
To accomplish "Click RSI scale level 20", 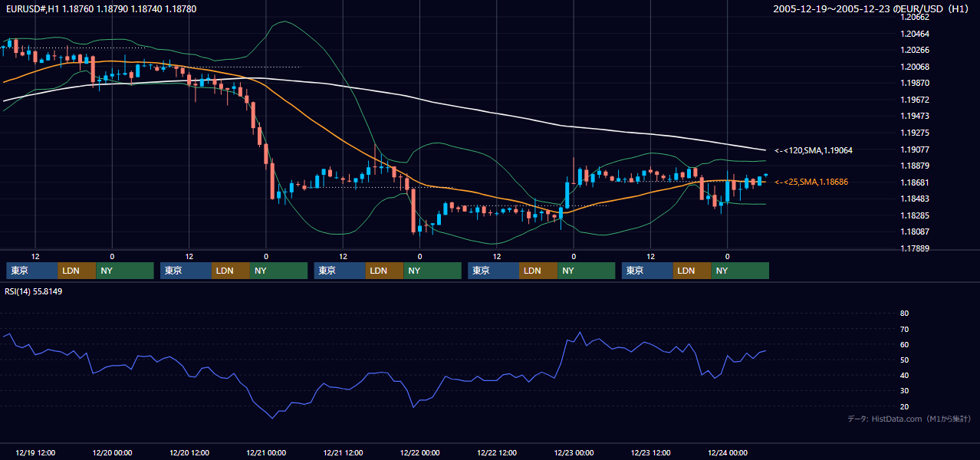I will click(904, 406).
